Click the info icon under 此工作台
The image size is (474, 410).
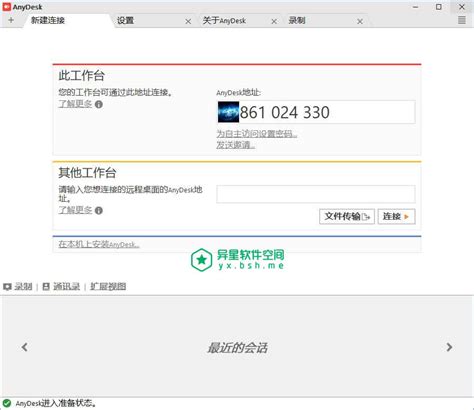[x=99, y=104]
